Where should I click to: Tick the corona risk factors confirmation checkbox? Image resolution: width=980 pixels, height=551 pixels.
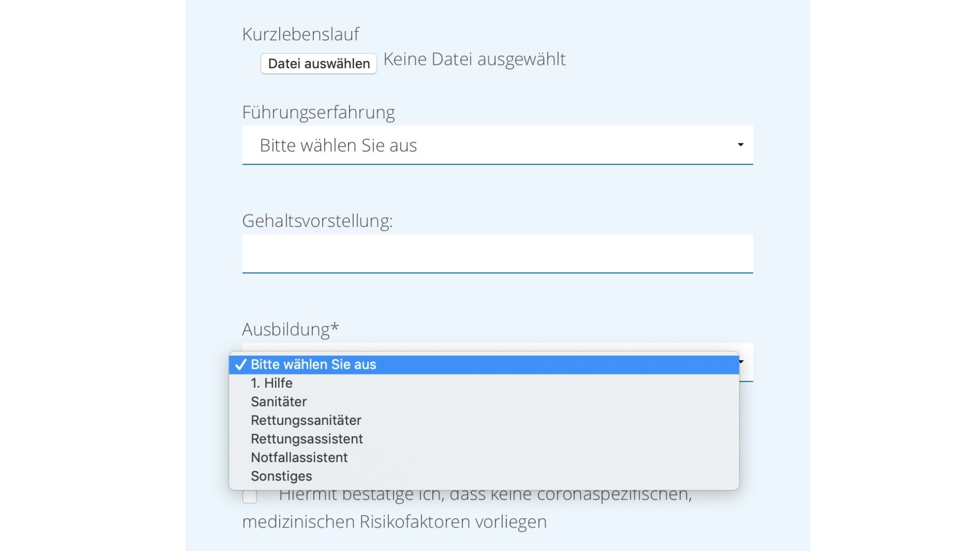[x=250, y=496]
